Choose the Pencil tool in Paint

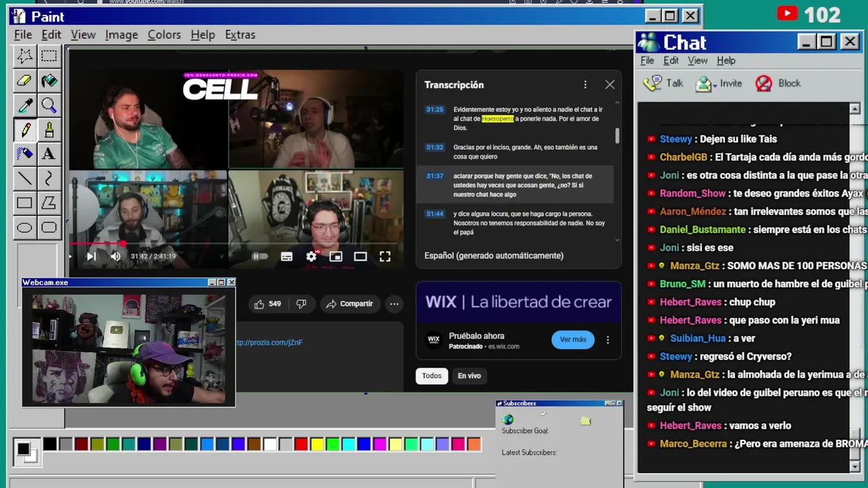click(x=24, y=129)
